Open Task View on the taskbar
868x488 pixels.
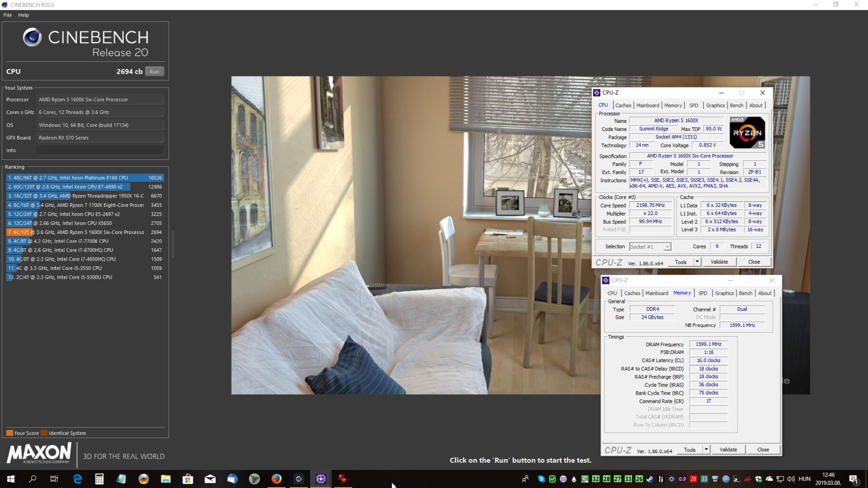click(54, 479)
